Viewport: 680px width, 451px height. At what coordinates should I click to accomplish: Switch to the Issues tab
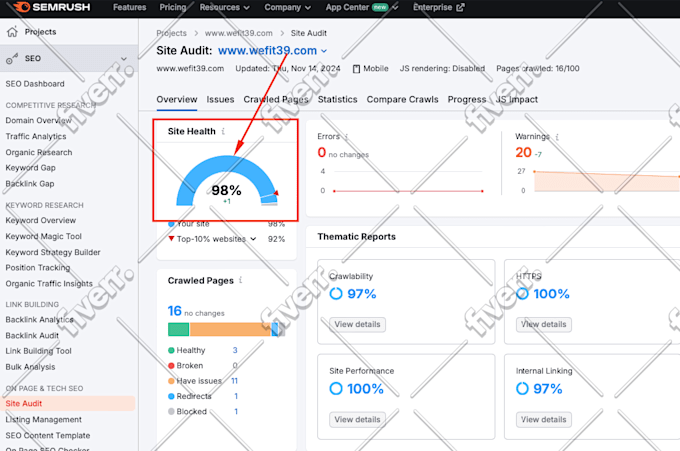click(220, 99)
